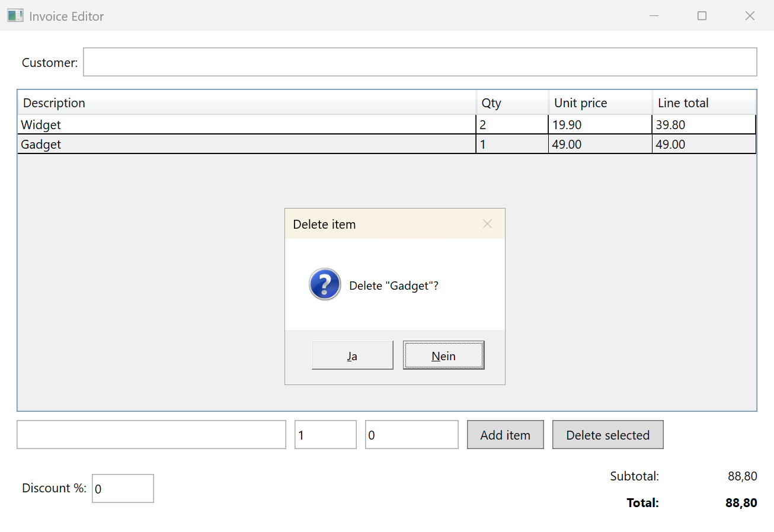Click the new item quantity field showing 1
Screen dimensions: 774x532
(x=325, y=435)
